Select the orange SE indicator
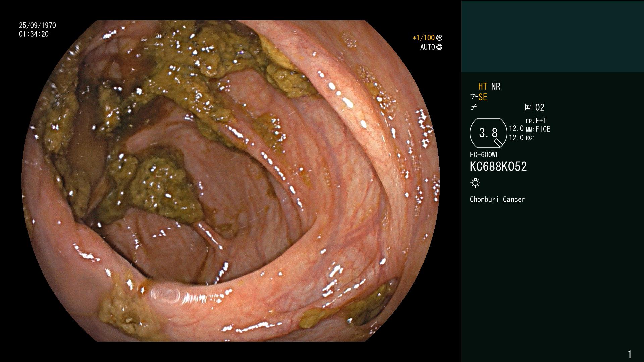 483,97
